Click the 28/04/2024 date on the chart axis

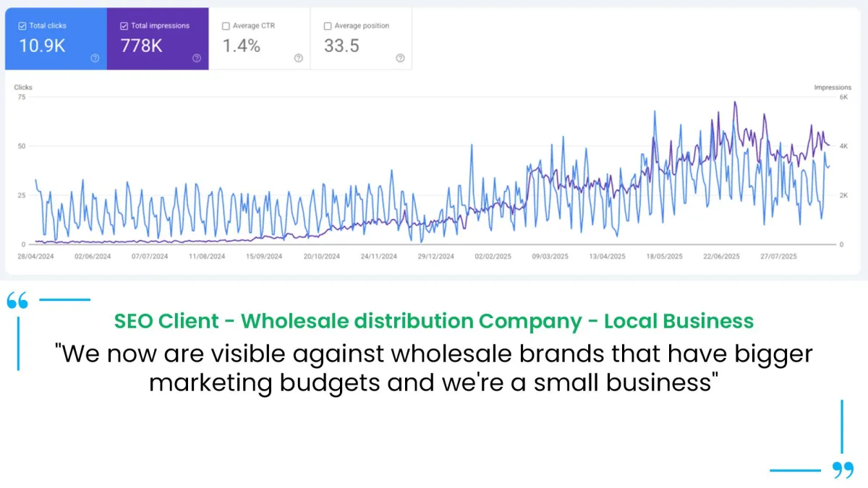click(x=35, y=257)
